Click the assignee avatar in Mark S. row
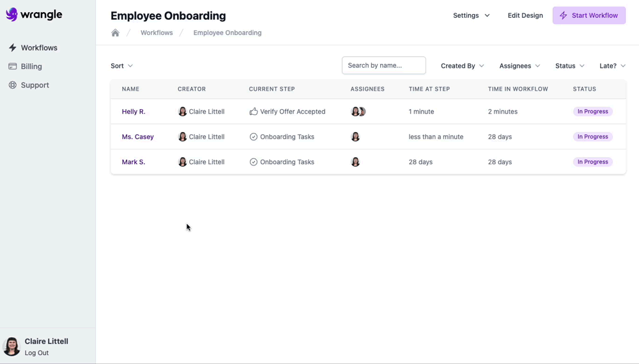Image resolution: width=639 pixels, height=364 pixels. tap(355, 162)
